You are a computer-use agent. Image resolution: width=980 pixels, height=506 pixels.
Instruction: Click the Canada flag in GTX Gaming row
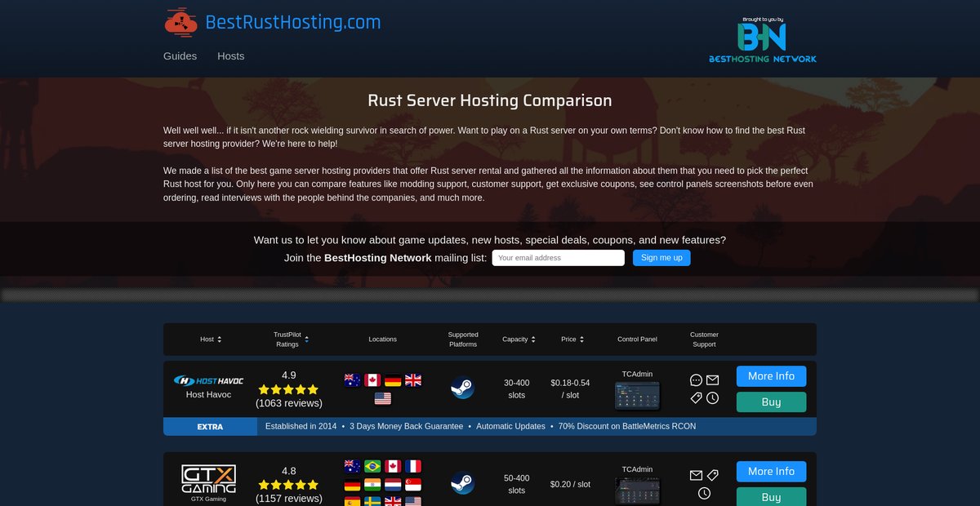[393, 467]
